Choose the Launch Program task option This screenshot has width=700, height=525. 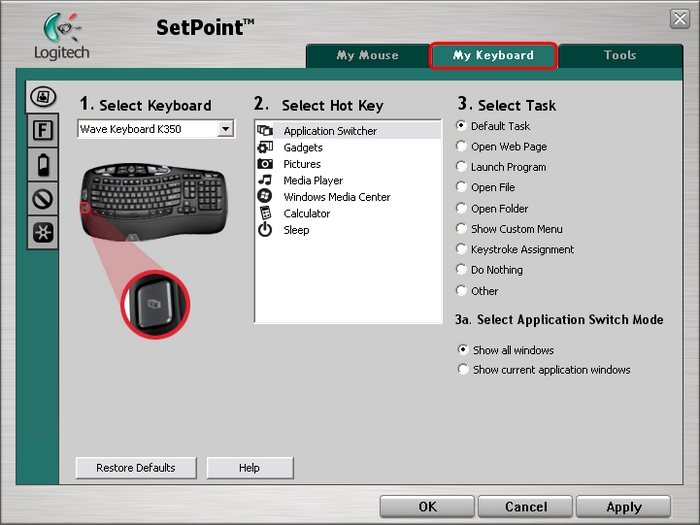point(461,167)
